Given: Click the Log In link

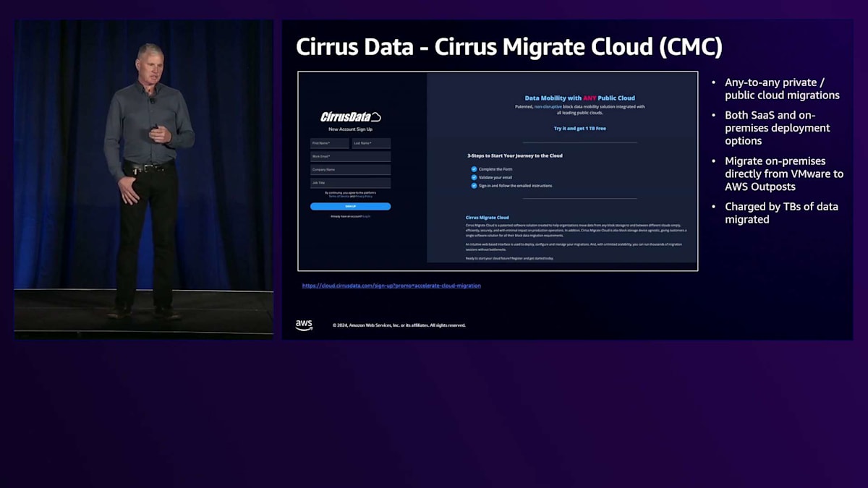Looking at the screenshot, I should pos(366,216).
